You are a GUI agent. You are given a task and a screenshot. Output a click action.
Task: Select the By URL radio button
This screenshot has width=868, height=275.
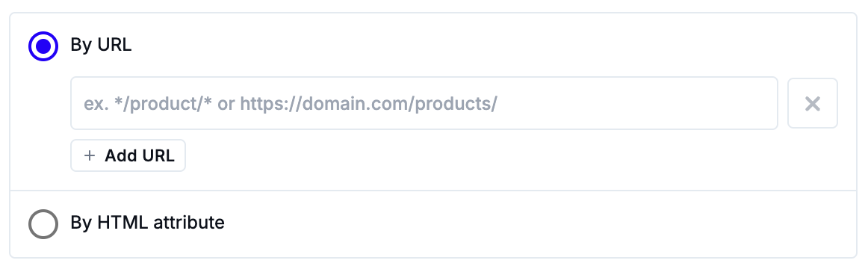pyautogui.click(x=43, y=46)
